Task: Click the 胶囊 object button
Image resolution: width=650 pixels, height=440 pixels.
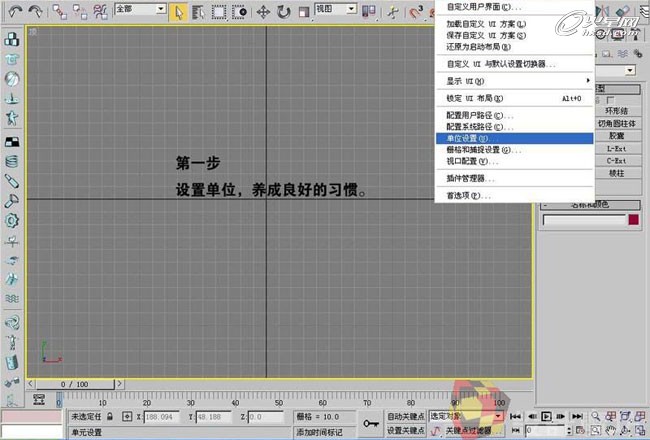Action: (616, 135)
